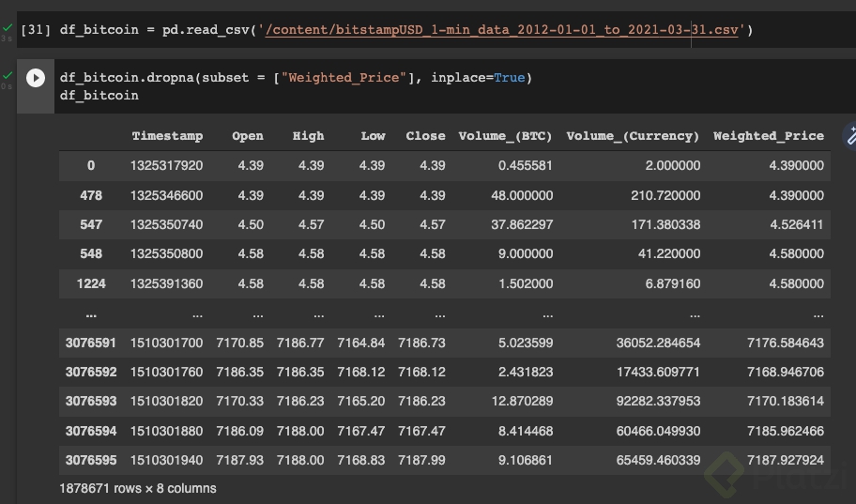Click the green checkmark beside the dropna cell
Image resolution: width=856 pixels, height=504 pixels.
pos(8,75)
